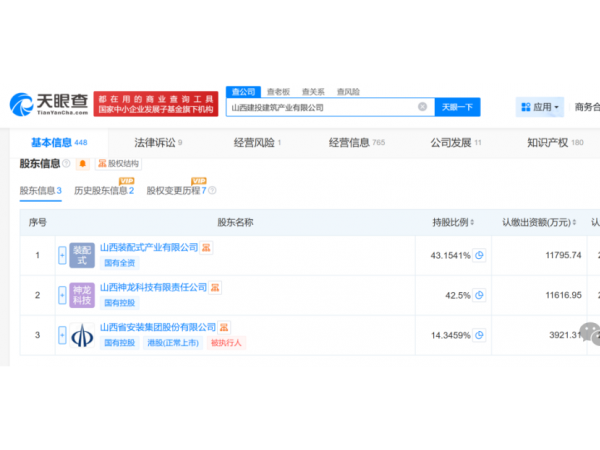
Task: Click the pie chart icon next to 43.1541%
Action: 479,255
